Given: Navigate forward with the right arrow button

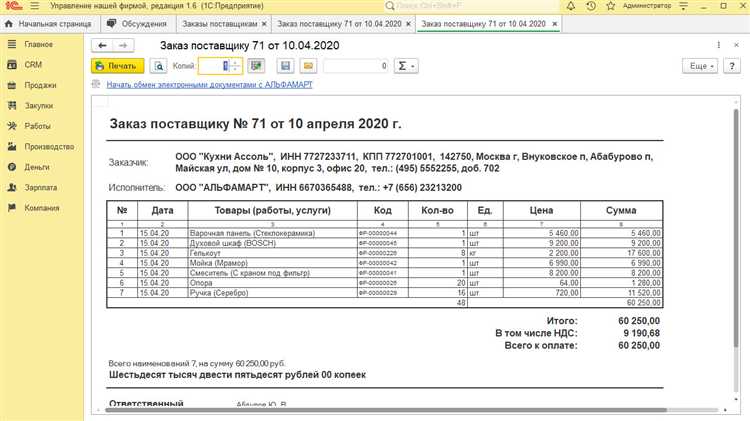Looking at the screenshot, I should coord(123,45).
